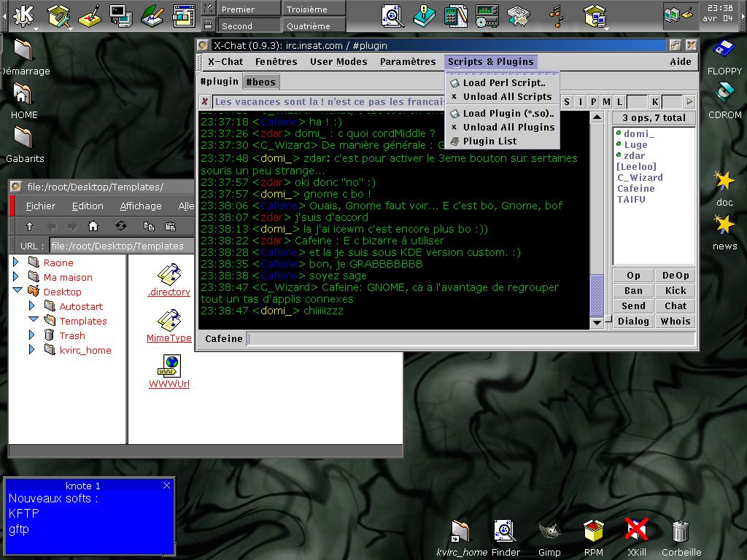Select user C_Wizard in the user list
This screenshot has height=560, width=747.
click(x=639, y=178)
